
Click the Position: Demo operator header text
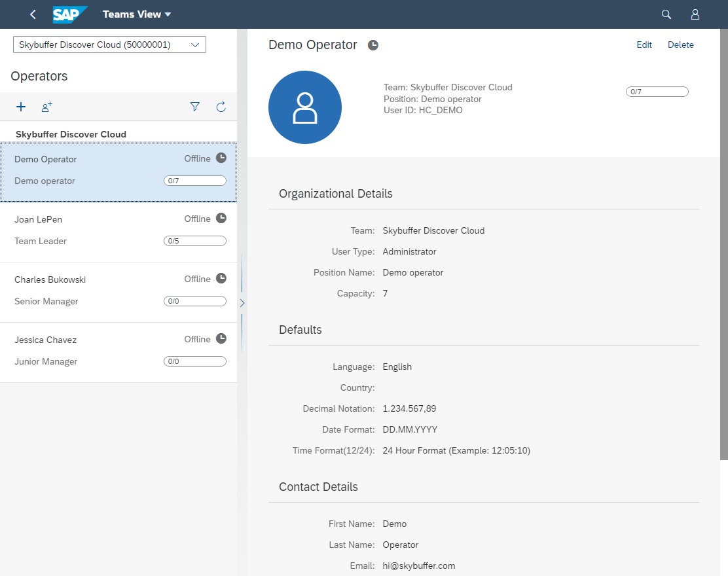[x=432, y=99]
